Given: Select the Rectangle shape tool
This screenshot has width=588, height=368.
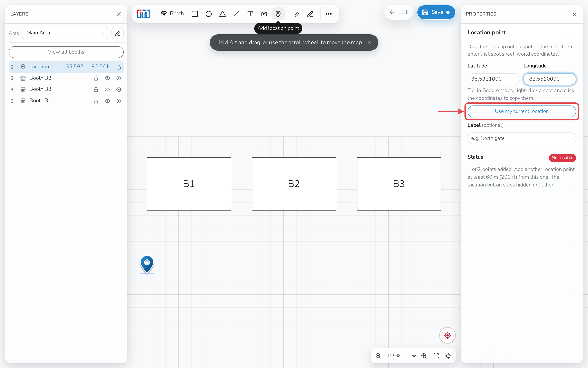Looking at the screenshot, I should coord(195,14).
